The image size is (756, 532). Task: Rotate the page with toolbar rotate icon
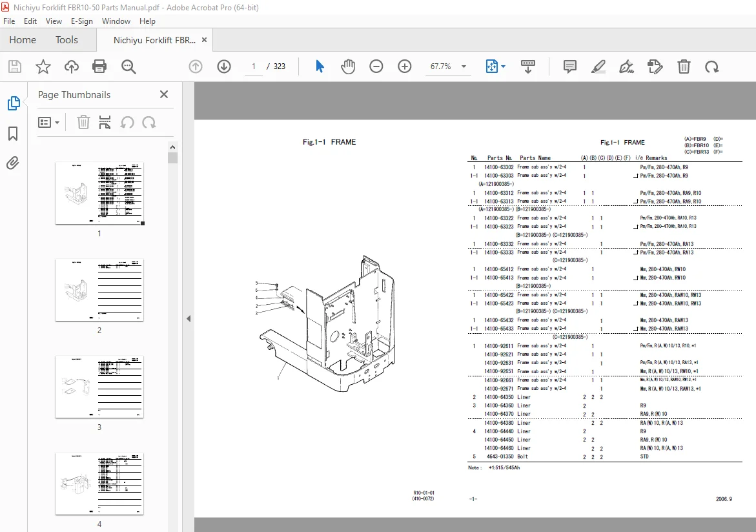pyautogui.click(x=711, y=66)
